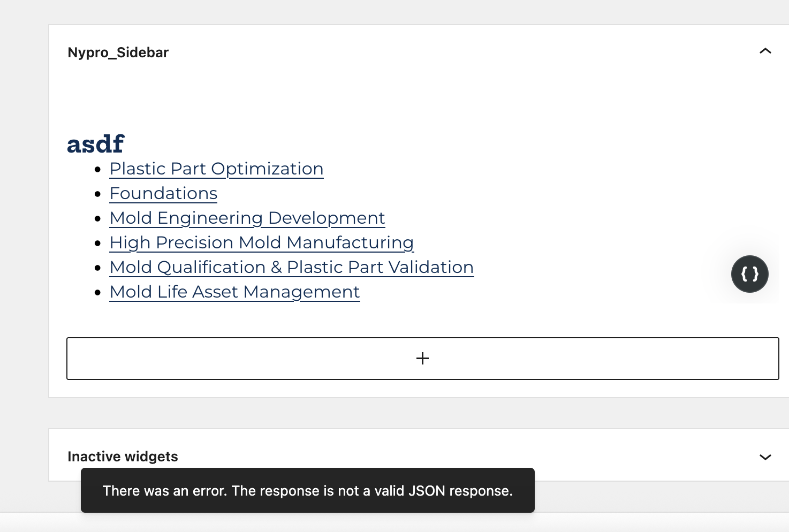789x532 pixels.
Task: Expand the Inactive widgets chevron
Action: coord(765,457)
